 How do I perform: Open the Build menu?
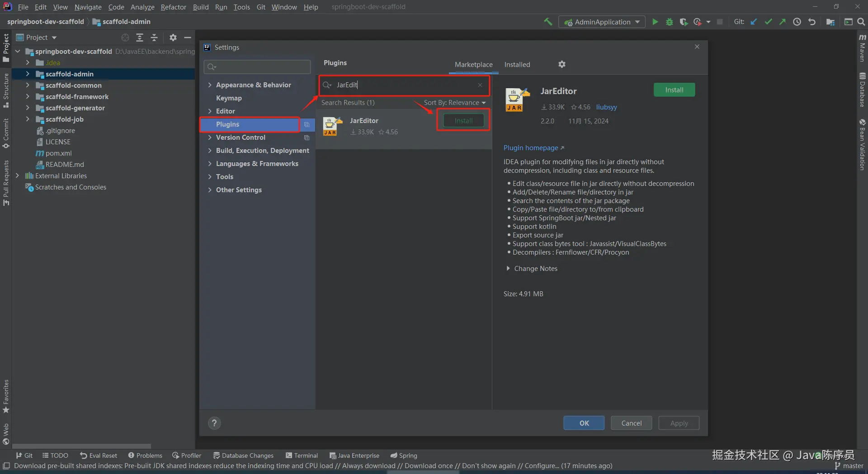pyautogui.click(x=201, y=7)
